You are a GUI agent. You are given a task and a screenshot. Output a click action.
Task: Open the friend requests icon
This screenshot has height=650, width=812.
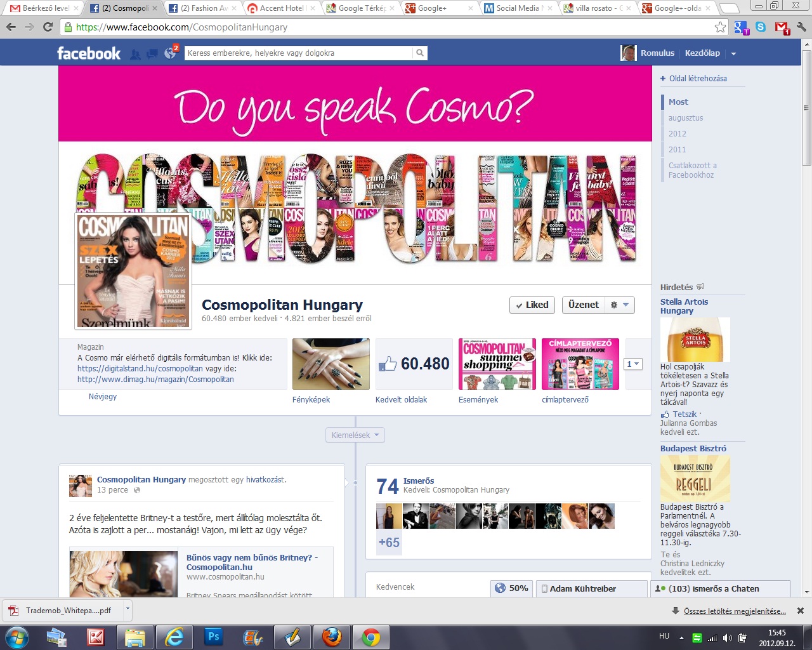point(135,54)
